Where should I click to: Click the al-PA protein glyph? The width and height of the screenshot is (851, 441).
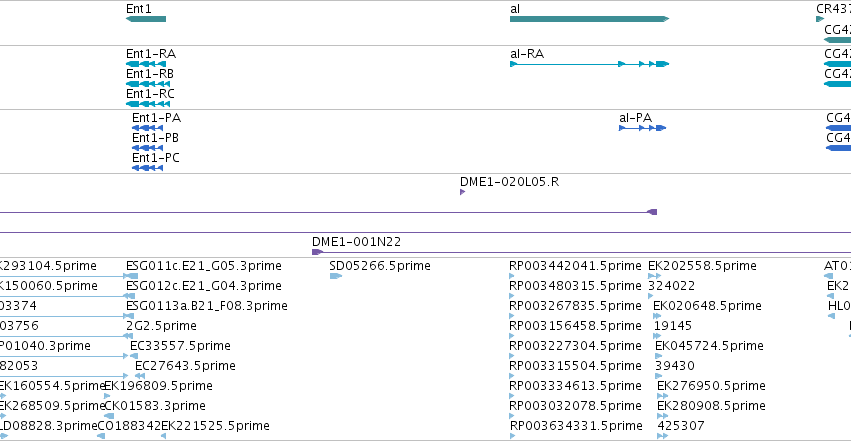coord(643,128)
